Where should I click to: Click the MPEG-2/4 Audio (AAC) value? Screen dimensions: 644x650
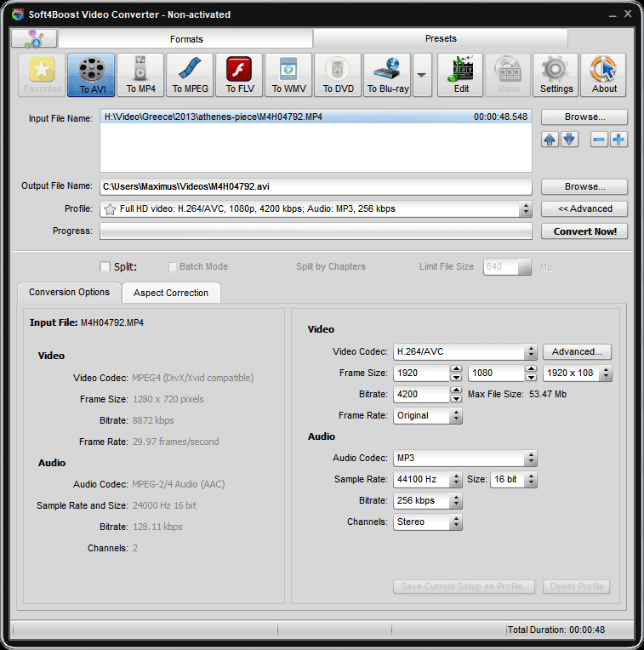(179, 484)
